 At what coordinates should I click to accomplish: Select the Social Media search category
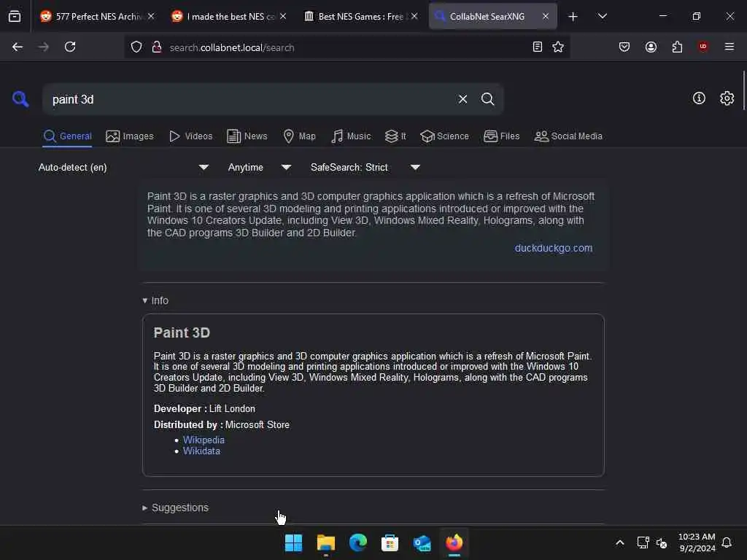568,136
